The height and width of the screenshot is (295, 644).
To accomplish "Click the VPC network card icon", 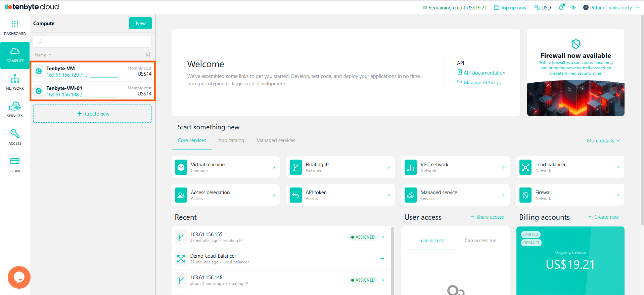I will point(411,167).
